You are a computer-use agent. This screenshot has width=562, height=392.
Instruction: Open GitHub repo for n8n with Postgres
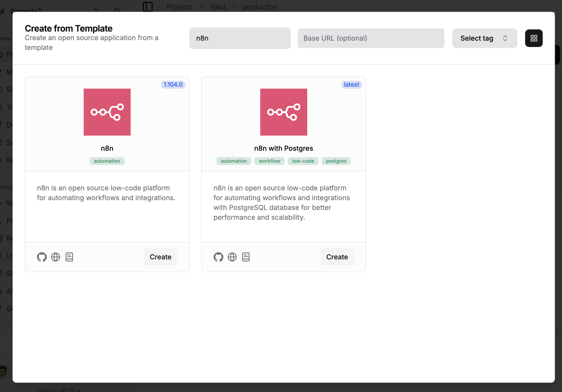218,257
